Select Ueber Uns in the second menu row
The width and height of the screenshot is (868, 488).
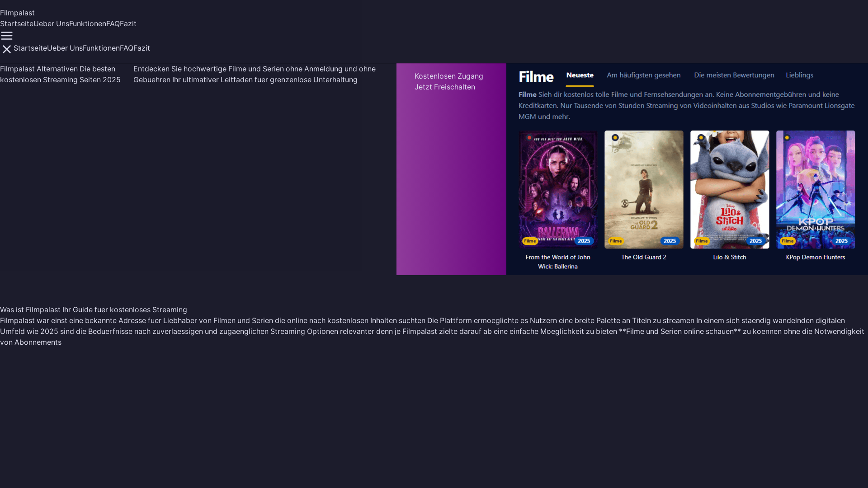[65, 48]
